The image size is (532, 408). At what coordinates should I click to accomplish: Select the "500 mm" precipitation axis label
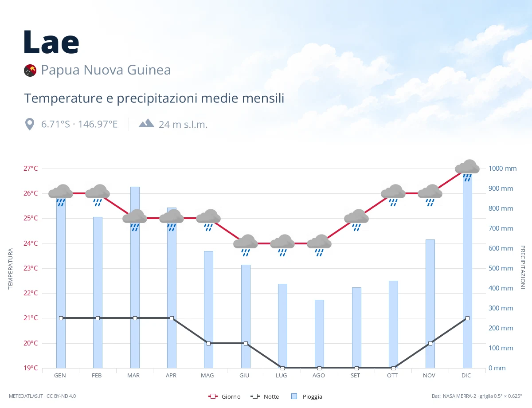pyautogui.click(x=501, y=268)
